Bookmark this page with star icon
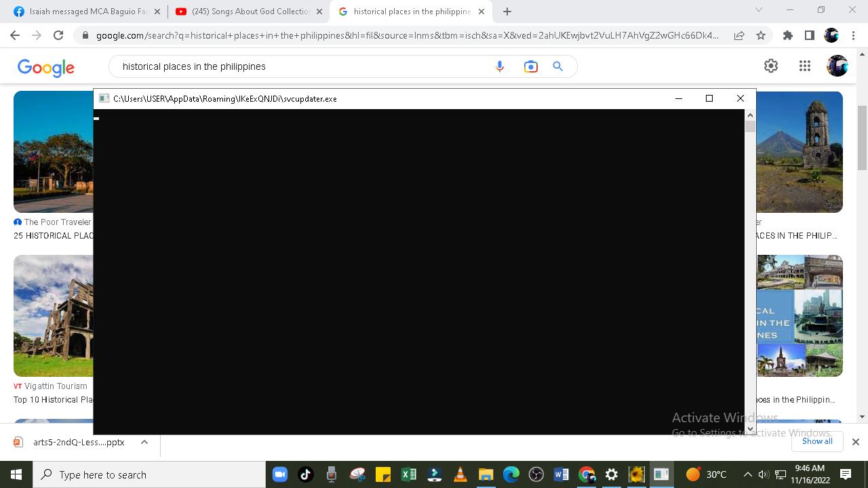The width and height of the screenshot is (868, 488). [x=761, y=35]
